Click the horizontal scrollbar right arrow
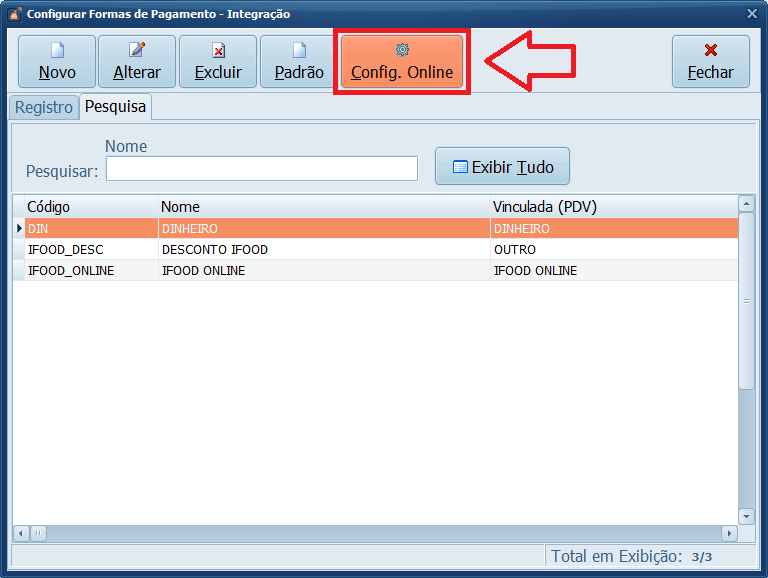Viewport: 768px width, 578px height. pyautogui.click(x=729, y=533)
